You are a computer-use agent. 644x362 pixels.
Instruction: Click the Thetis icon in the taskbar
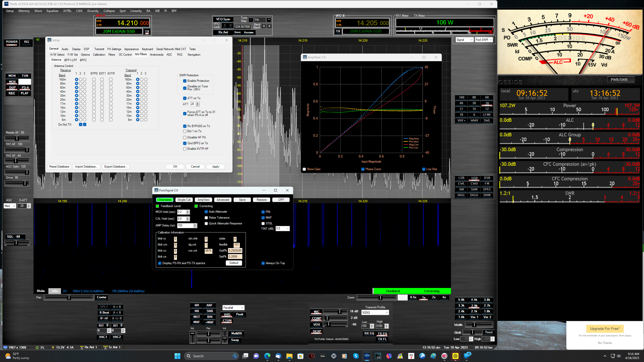tap(367, 356)
